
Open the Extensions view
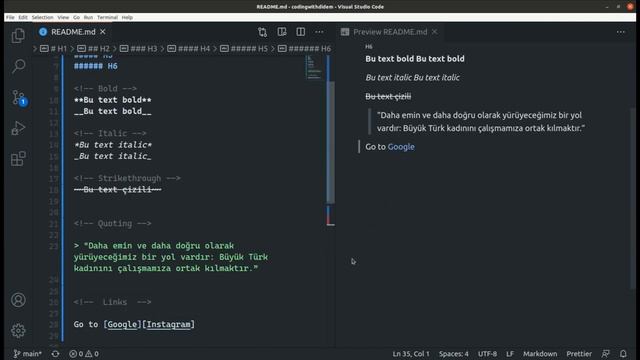point(18,159)
